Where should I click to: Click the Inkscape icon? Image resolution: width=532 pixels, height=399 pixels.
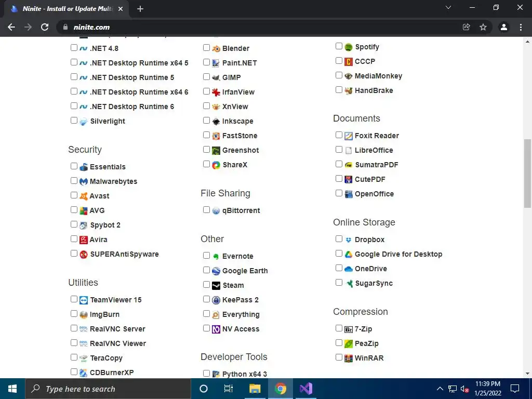[x=216, y=122]
